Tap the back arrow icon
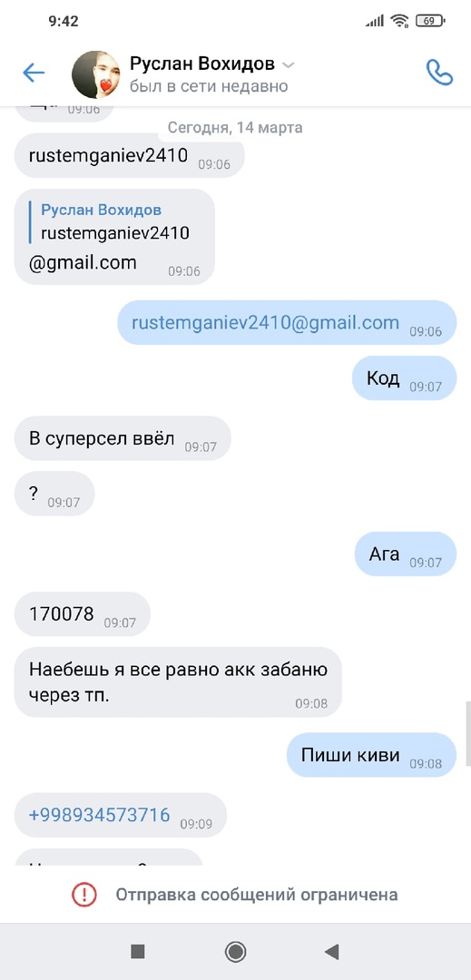 pyautogui.click(x=34, y=73)
